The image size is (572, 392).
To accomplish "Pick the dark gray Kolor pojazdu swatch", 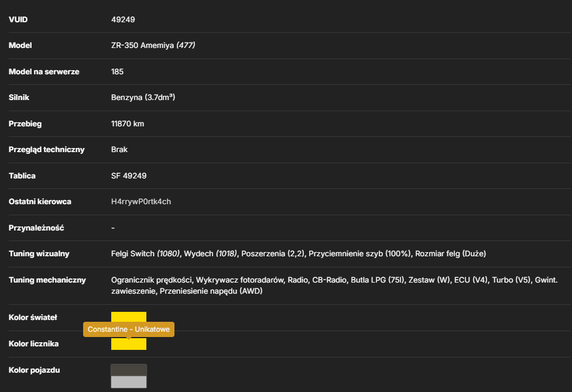I will pos(129,370).
